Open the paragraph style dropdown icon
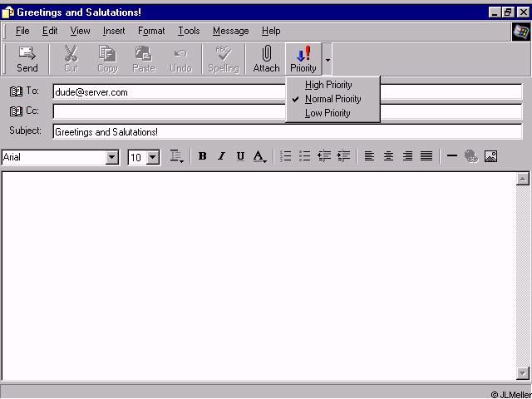The height and width of the screenshot is (399, 532). tap(176, 156)
